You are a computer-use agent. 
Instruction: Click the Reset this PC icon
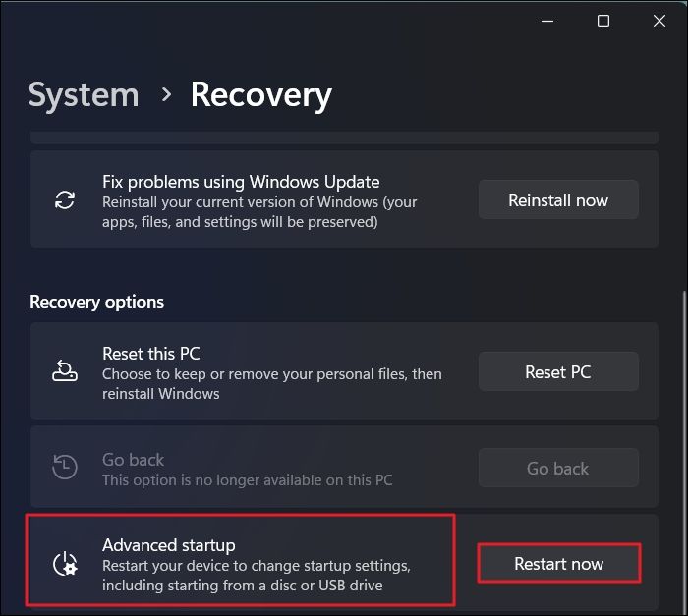[65, 372]
